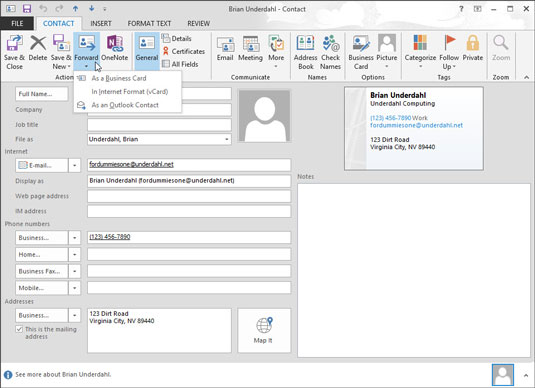Click the Redo arrow in title bar
Viewport: 535px width, 388px height.
[x=59, y=9]
